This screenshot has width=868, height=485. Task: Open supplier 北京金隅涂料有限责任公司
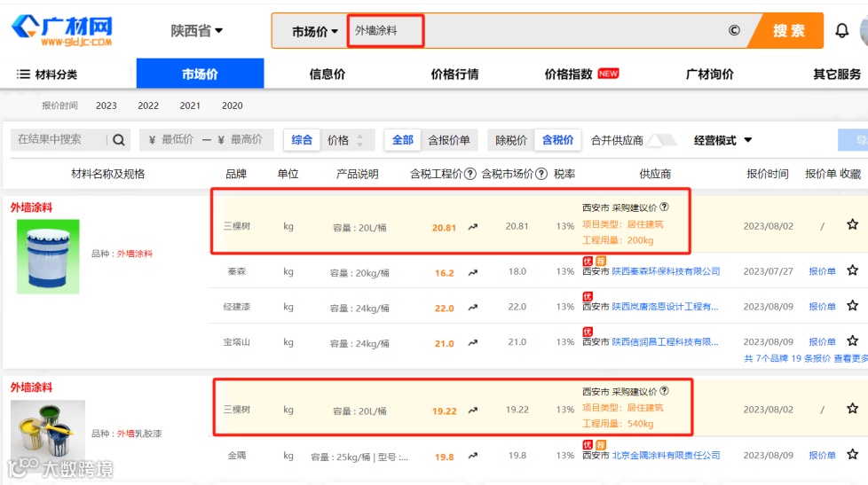[x=666, y=455]
